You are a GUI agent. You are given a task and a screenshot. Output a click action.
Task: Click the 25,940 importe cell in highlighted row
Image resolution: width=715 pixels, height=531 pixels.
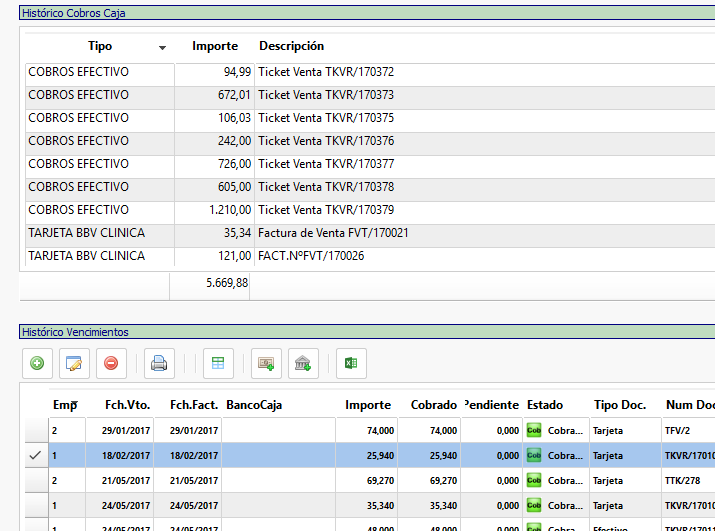tap(367, 456)
